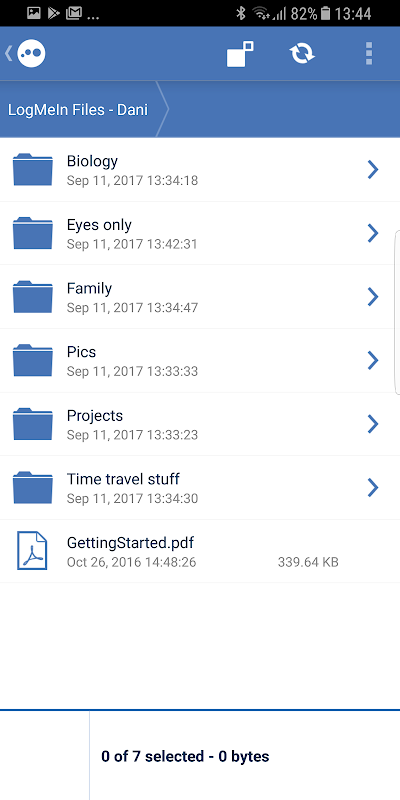Open the Eyes only chevron arrow
Image resolution: width=400 pixels, height=800 pixels.
click(373, 233)
